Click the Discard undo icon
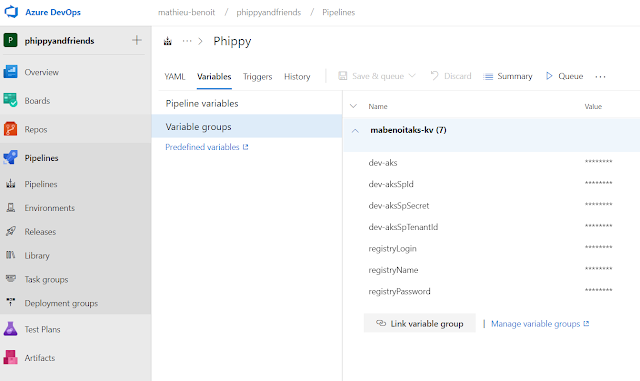This screenshot has height=381, width=640. pyautogui.click(x=434, y=76)
